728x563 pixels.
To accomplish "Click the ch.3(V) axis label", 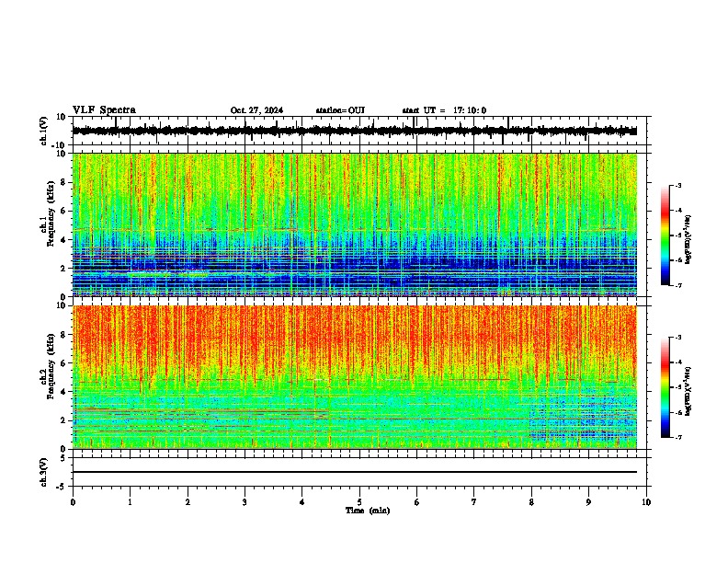I will pos(44,473).
